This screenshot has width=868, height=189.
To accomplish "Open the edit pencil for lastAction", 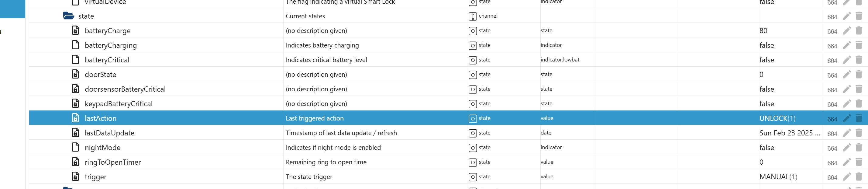I will pyautogui.click(x=846, y=118).
